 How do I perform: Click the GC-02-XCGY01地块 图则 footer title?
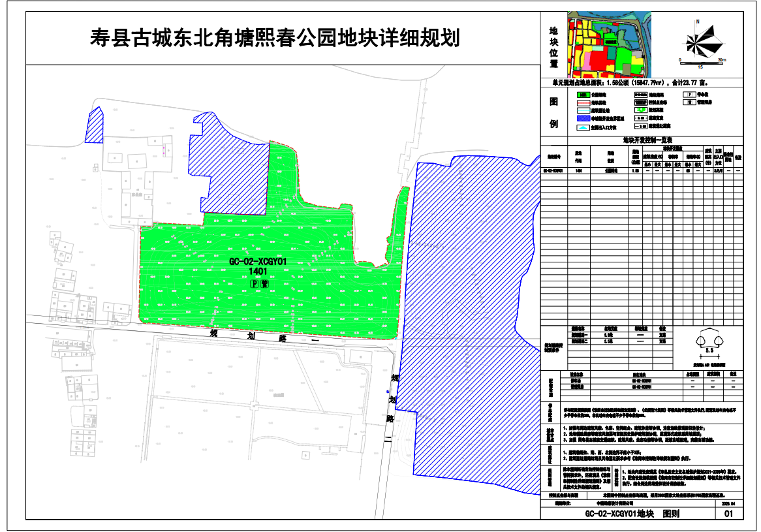coord(627,514)
